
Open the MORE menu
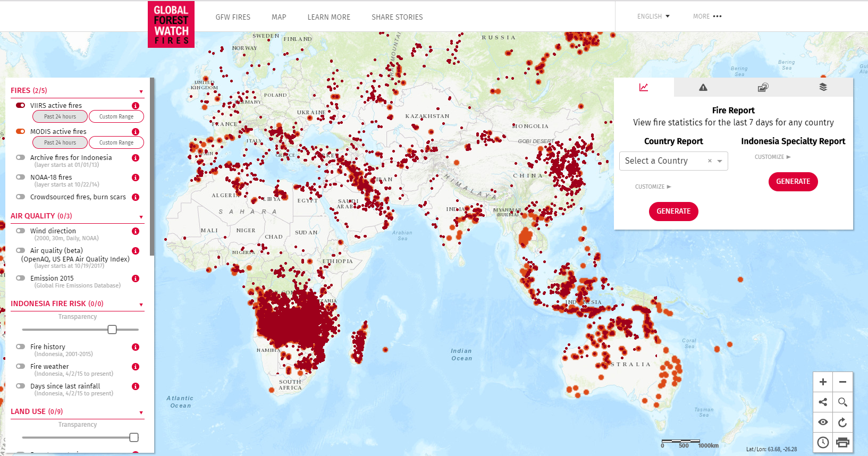pyautogui.click(x=707, y=16)
